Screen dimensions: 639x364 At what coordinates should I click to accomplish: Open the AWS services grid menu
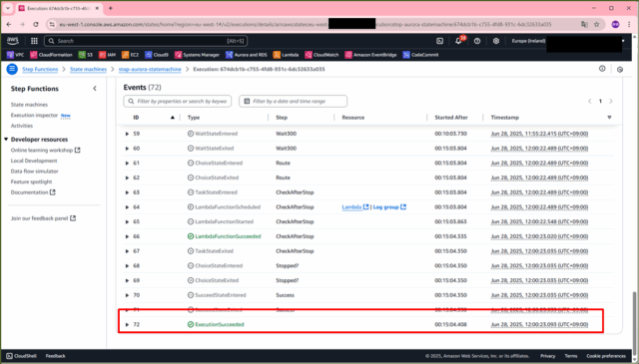coord(34,41)
